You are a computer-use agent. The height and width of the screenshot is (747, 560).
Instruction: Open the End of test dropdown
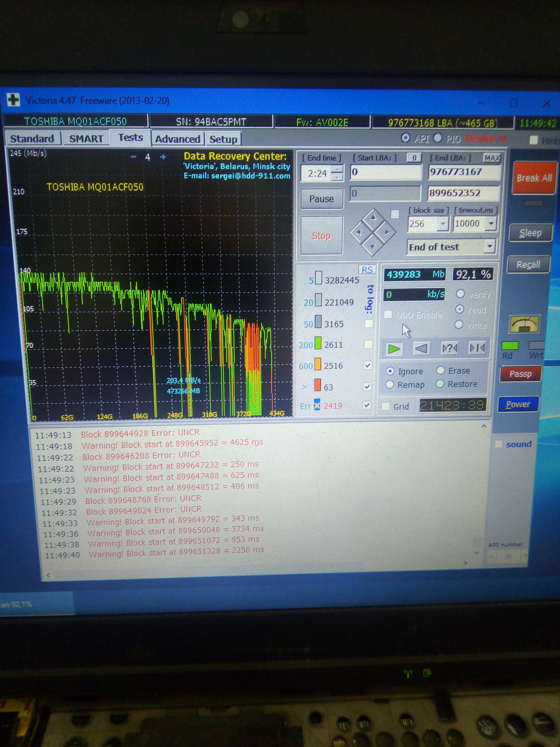[489, 246]
